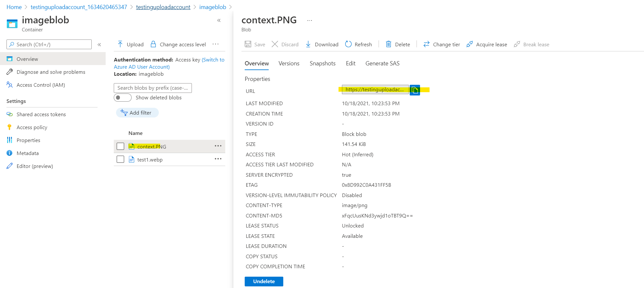This screenshot has height=288, width=644.
Task: Click the Hot (Inferred) access tier value
Action: (357, 155)
